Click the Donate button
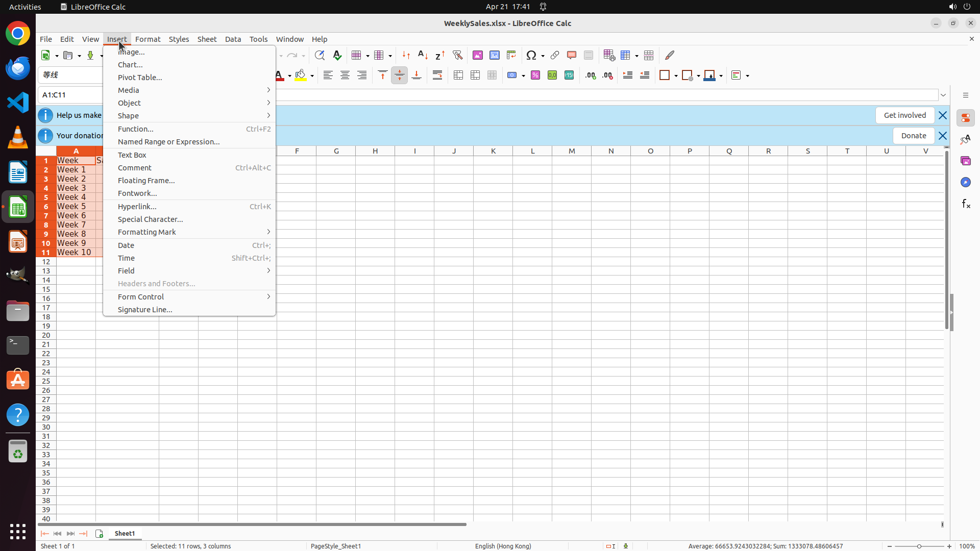 [x=913, y=136]
